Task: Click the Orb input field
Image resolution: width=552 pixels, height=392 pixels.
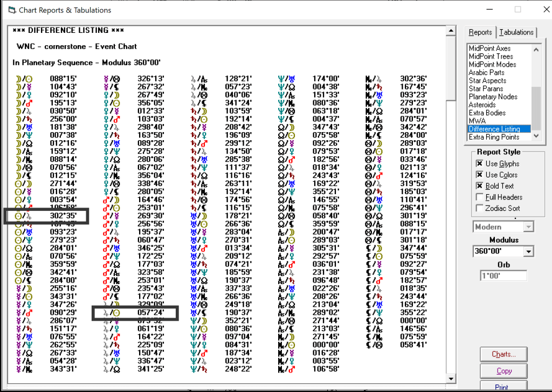Action: point(503,276)
